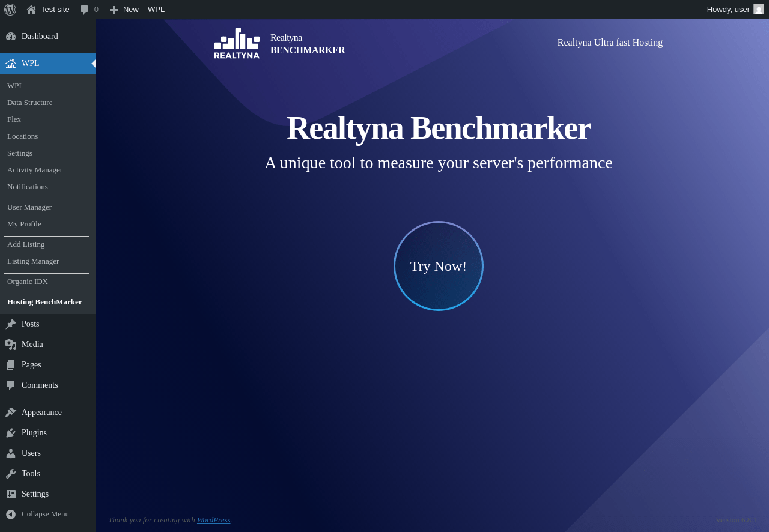Click the Media icon in sidebar

(x=11, y=345)
